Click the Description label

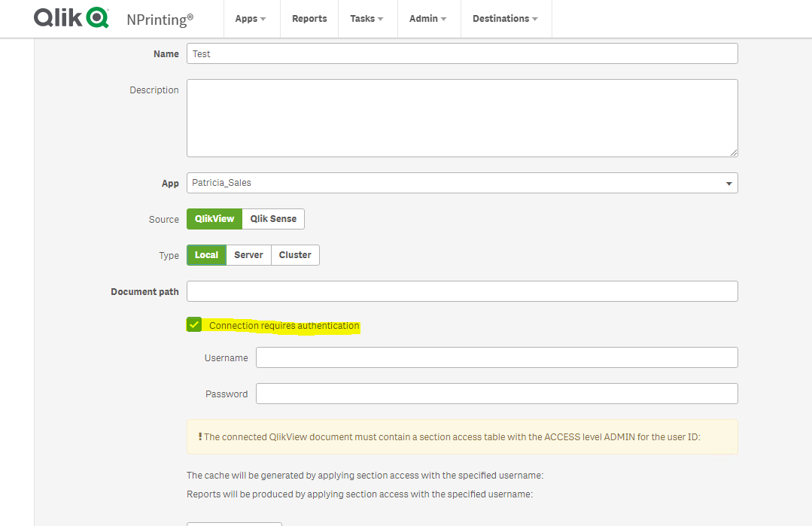154,90
